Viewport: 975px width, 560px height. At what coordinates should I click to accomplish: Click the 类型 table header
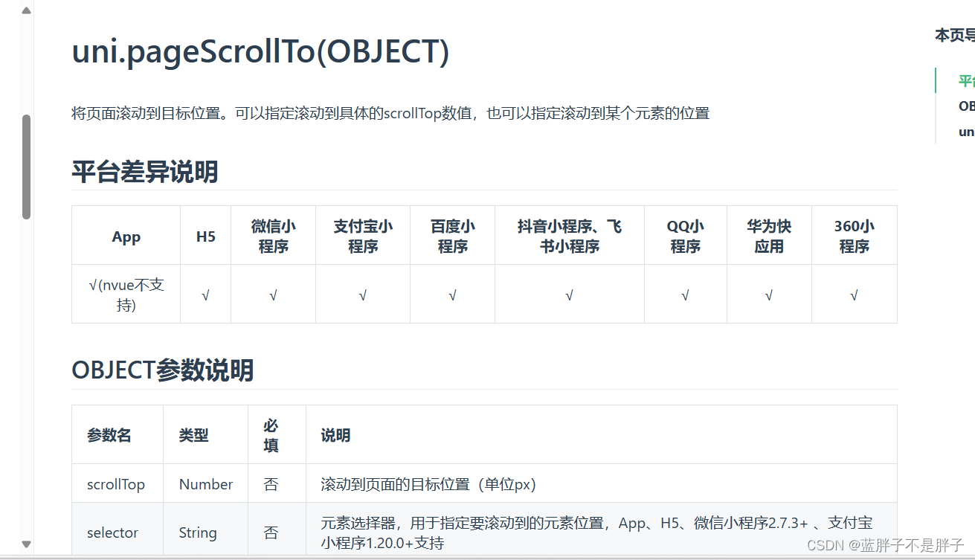[206, 435]
